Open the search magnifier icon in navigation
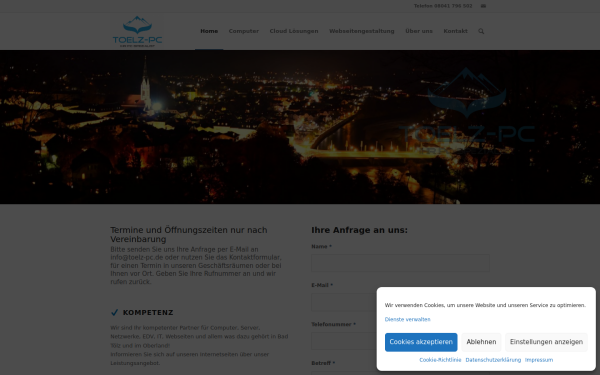 [x=481, y=31]
